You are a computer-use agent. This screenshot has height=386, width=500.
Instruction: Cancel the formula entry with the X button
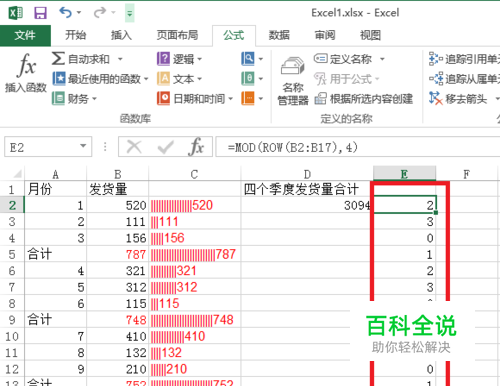coord(134,147)
